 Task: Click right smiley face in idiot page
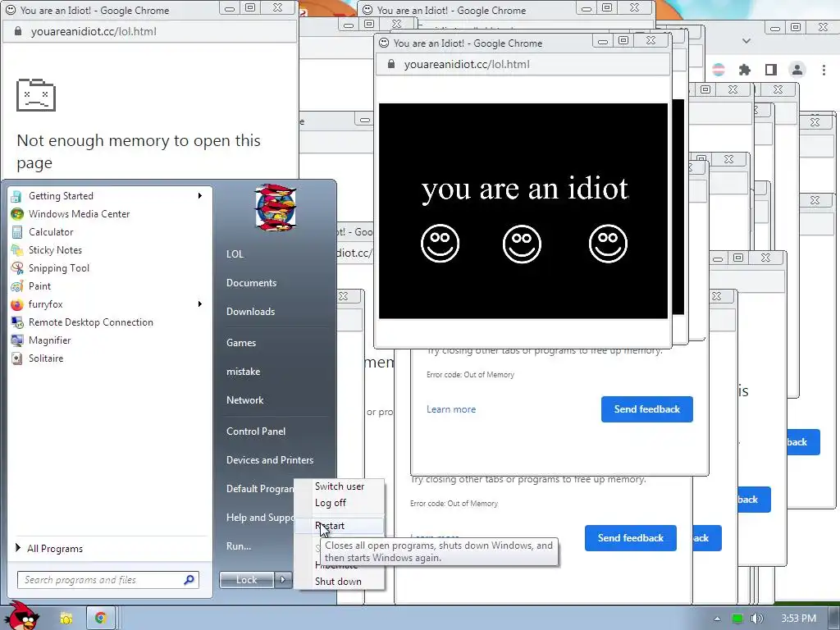pyautogui.click(x=608, y=243)
